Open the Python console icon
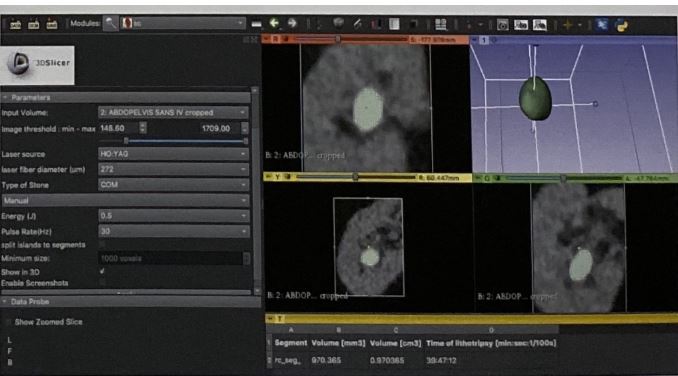This screenshot has width=678, height=376. 622,26
